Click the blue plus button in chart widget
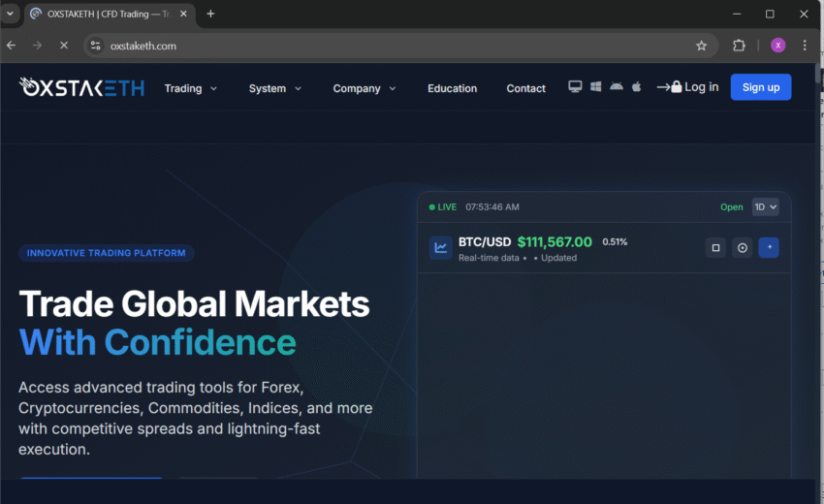 point(769,247)
